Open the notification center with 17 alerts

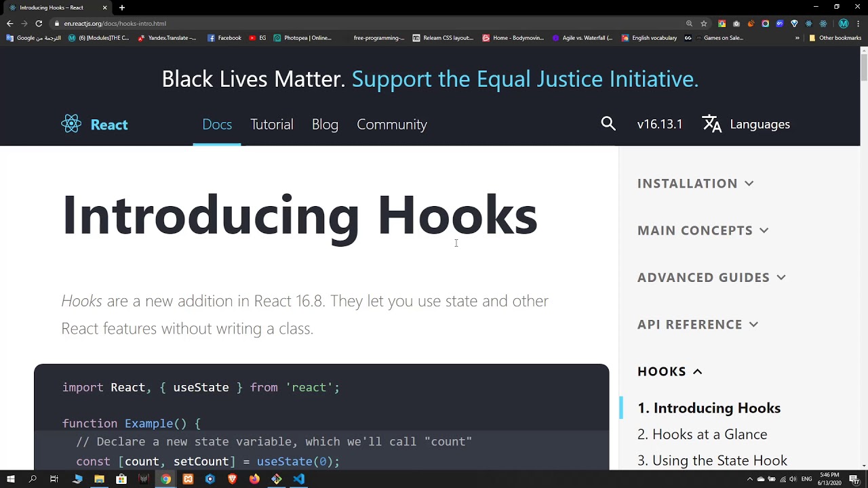click(854, 479)
